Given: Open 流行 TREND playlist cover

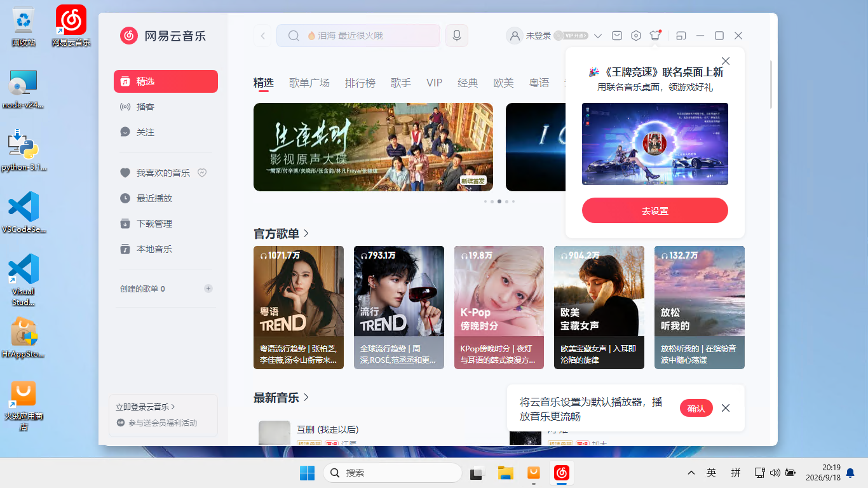Looking at the screenshot, I should 399,308.
